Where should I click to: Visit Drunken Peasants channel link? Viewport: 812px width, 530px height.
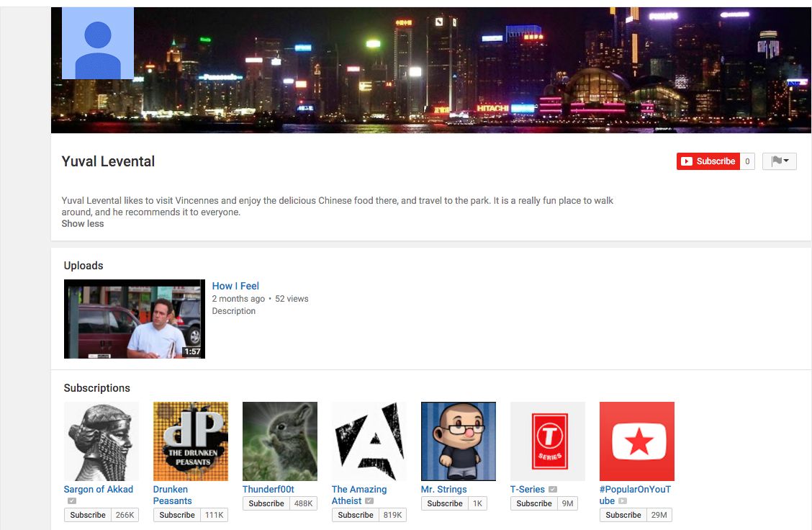point(173,495)
